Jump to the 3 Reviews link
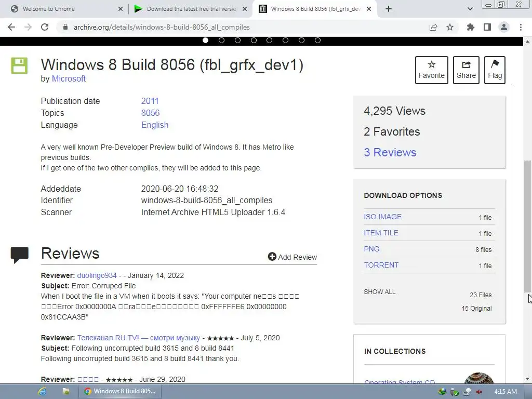532x399 pixels. click(390, 152)
